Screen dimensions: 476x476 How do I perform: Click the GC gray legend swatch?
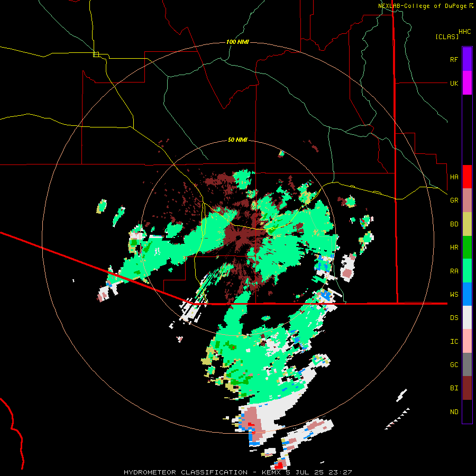(467, 364)
